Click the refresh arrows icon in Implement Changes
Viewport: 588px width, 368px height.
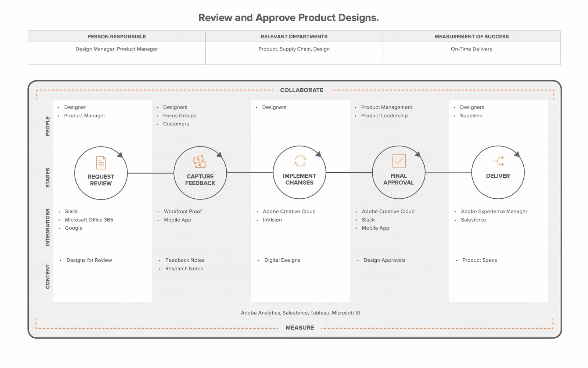300,161
